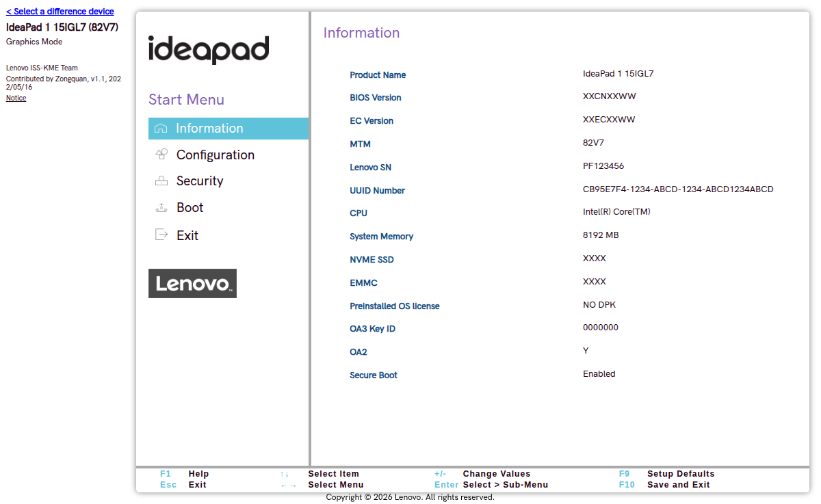Screen dimensions: 821x504
Task: Click the Lenovo logo
Action: [192, 283]
